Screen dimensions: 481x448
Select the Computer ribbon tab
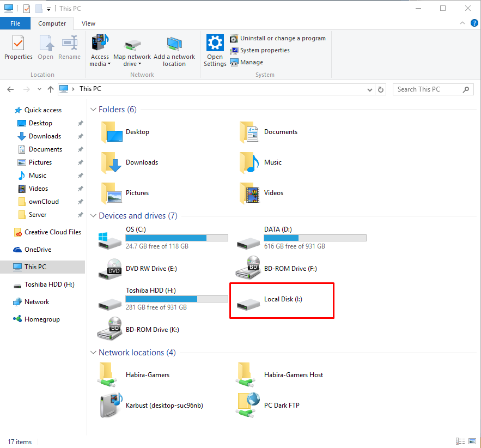click(x=52, y=23)
